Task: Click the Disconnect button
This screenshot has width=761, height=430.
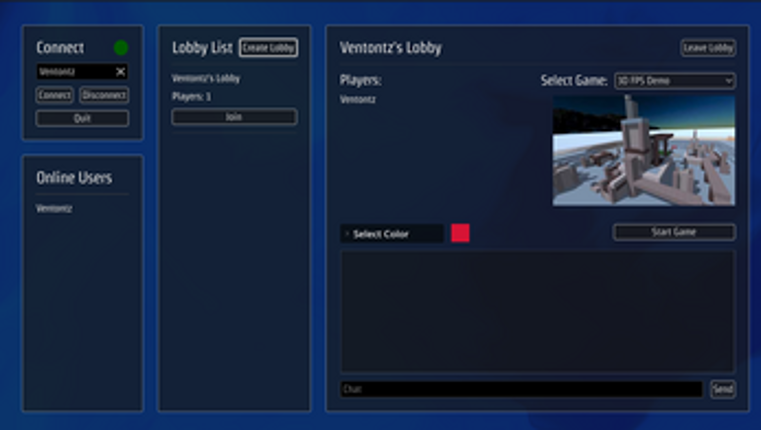Action: coord(104,95)
